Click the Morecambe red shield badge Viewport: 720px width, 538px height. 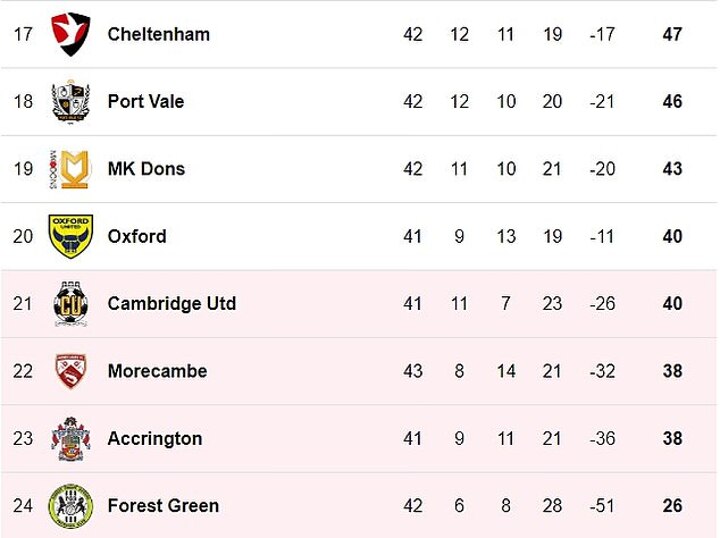coord(70,371)
